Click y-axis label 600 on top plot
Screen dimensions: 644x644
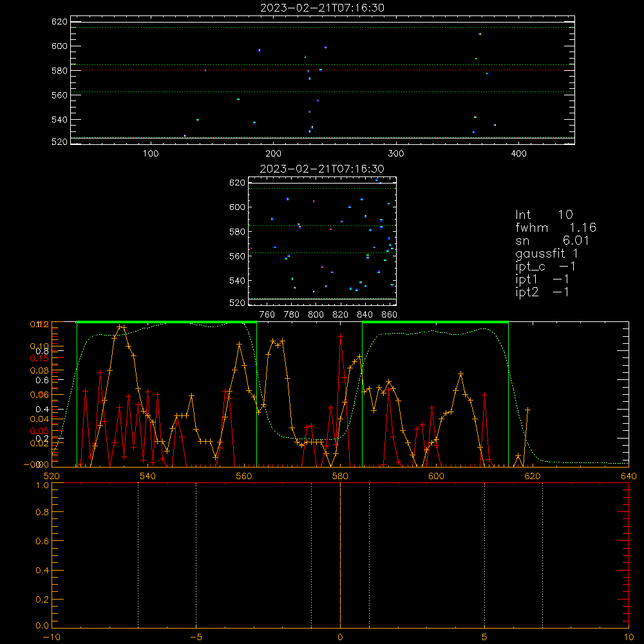point(59,46)
